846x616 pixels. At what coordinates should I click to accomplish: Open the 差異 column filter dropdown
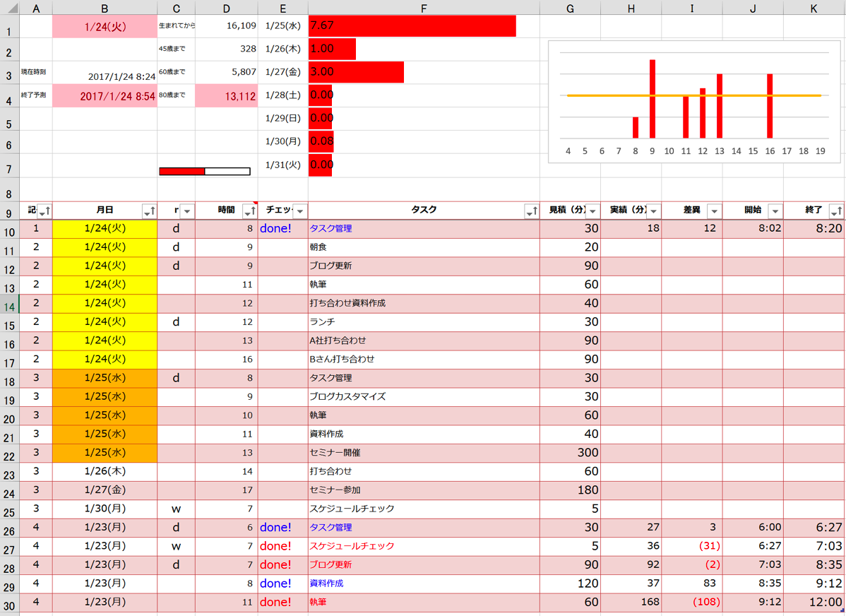tap(715, 211)
